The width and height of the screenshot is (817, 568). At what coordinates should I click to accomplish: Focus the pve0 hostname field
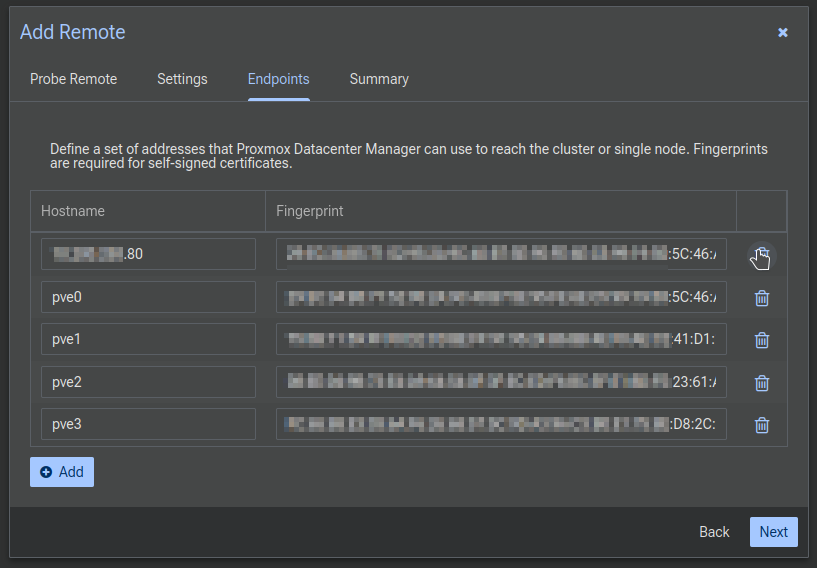point(148,297)
